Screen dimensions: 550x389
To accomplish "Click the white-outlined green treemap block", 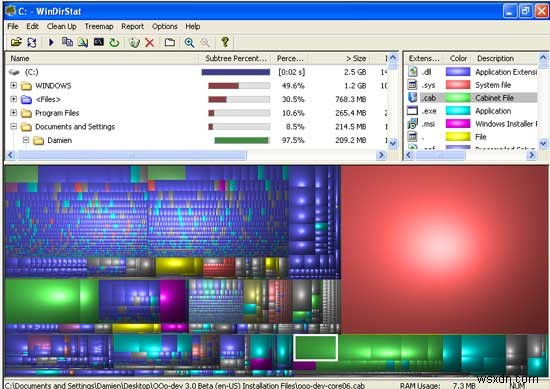I will pyautogui.click(x=315, y=347).
